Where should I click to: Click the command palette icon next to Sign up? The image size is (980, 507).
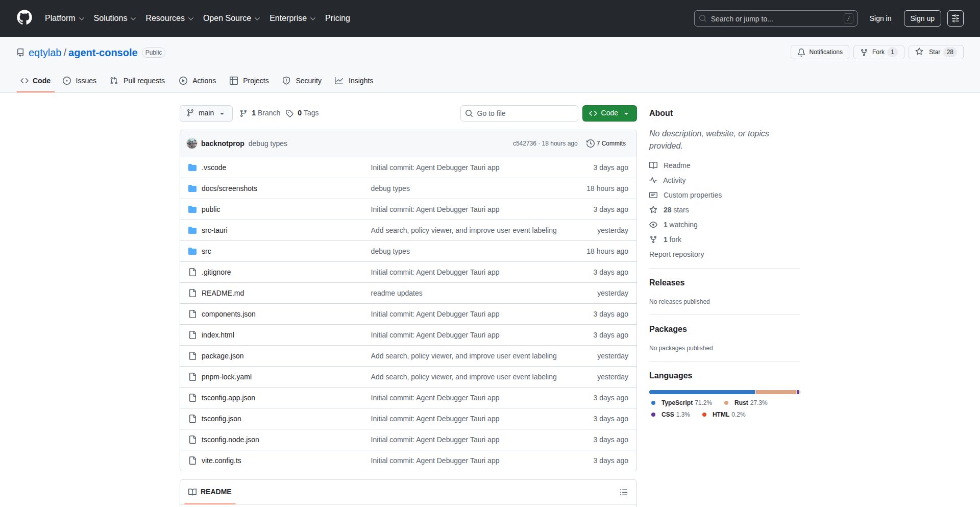point(955,18)
